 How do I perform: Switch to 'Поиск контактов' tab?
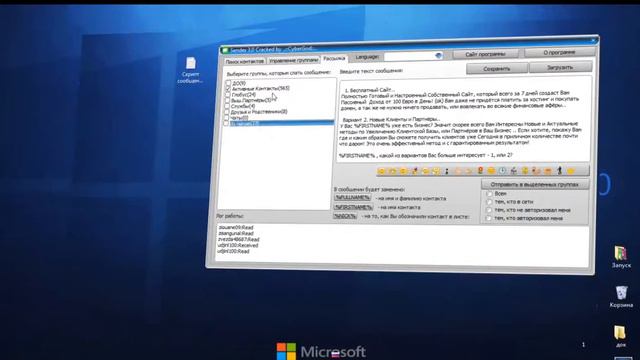pos(244,61)
